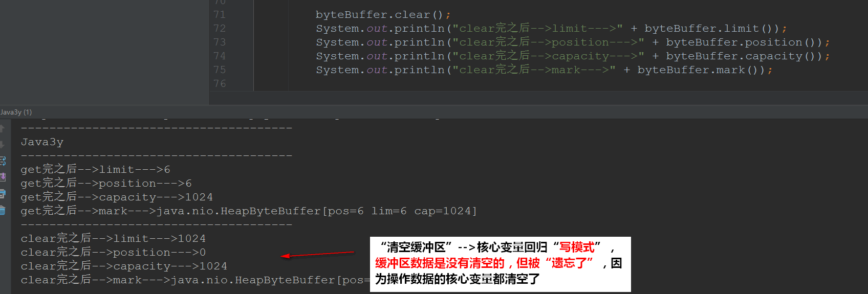Click the white annotation box with red text

tap(500, 264)
